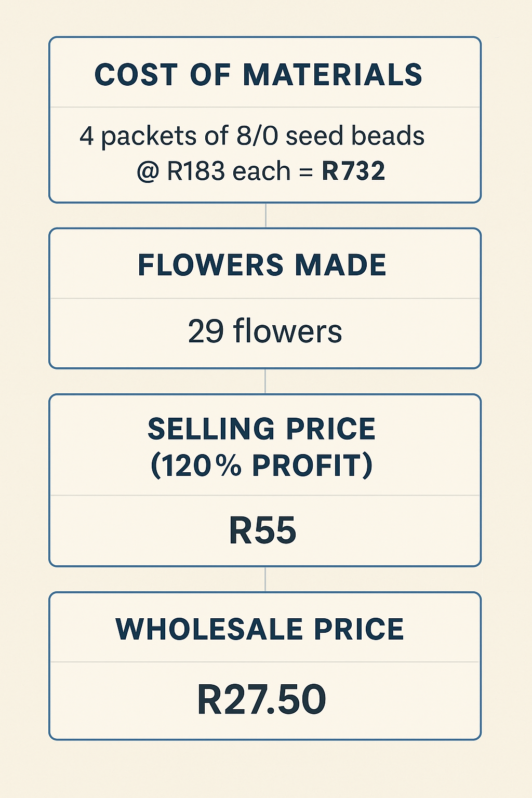532x798 pixels.
Task: Click the FLOWERS MADE heading
Action: (262, 265)
